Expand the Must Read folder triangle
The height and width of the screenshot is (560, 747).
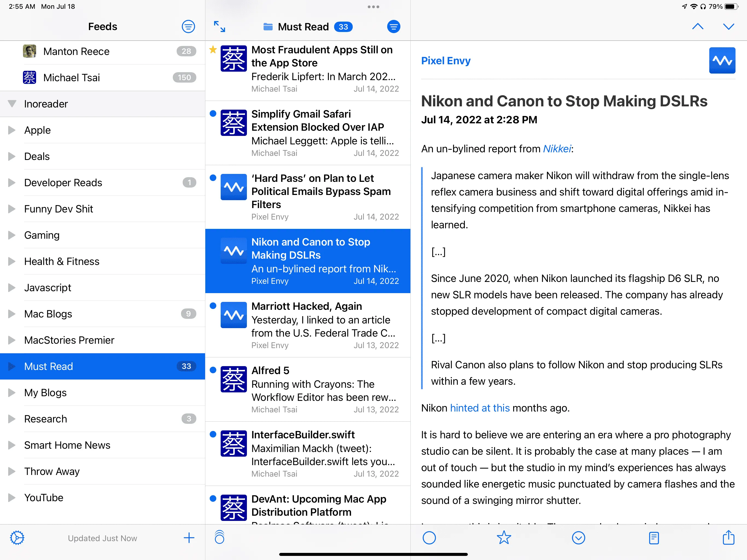(x=12, y=366)
